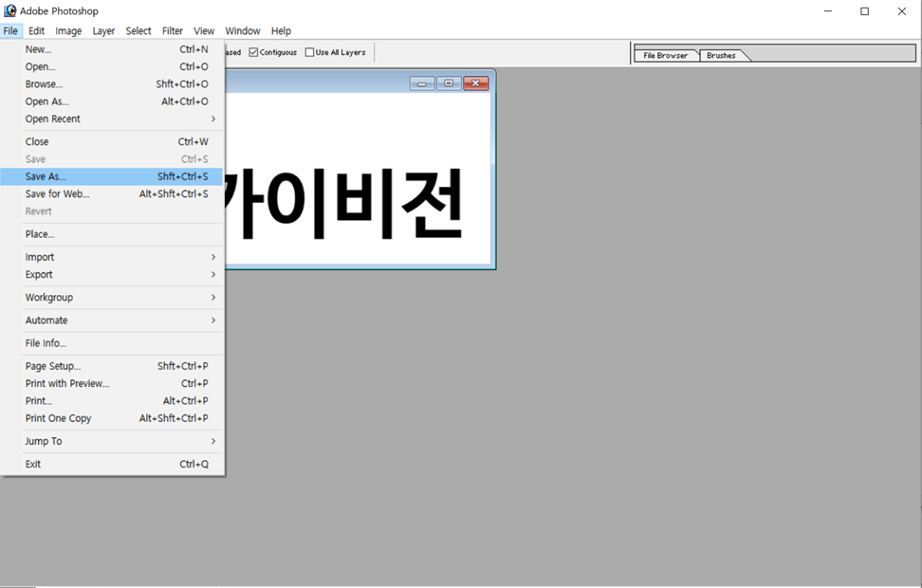922x588 pixels.
Task: Choose Print... with Alt+Ctrl+P shortcut
Action: point(112,400)
